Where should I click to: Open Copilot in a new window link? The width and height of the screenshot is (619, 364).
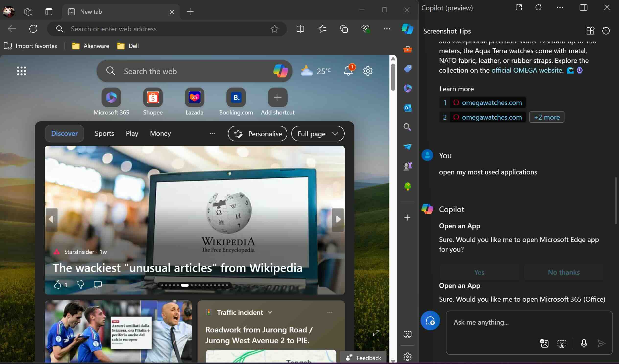pos(519,8)
